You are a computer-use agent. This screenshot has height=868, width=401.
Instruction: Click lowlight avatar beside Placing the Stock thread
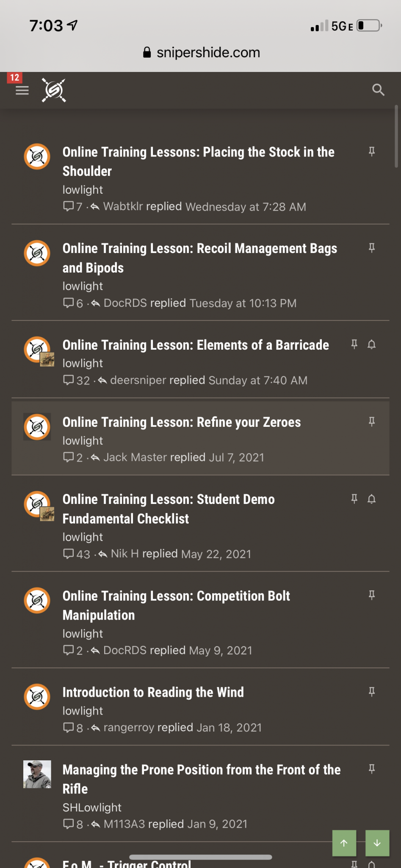pos(37,156)
